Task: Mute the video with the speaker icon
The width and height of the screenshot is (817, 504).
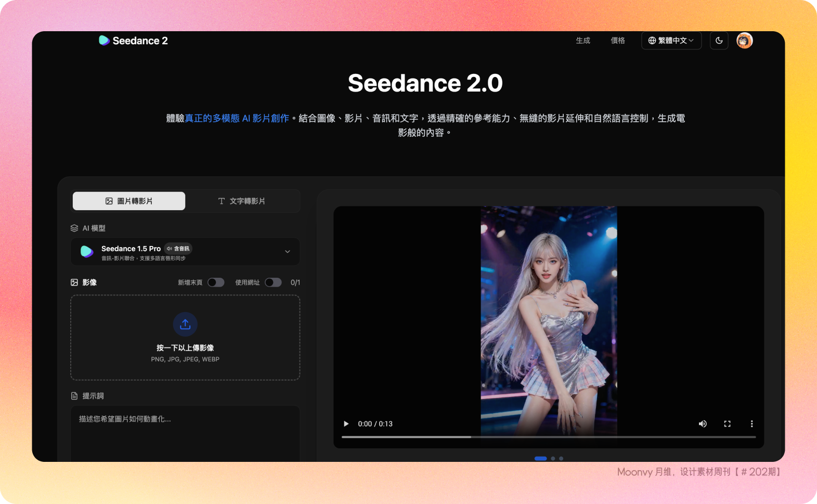Action: pyautogui.click(x=703, y=424)
